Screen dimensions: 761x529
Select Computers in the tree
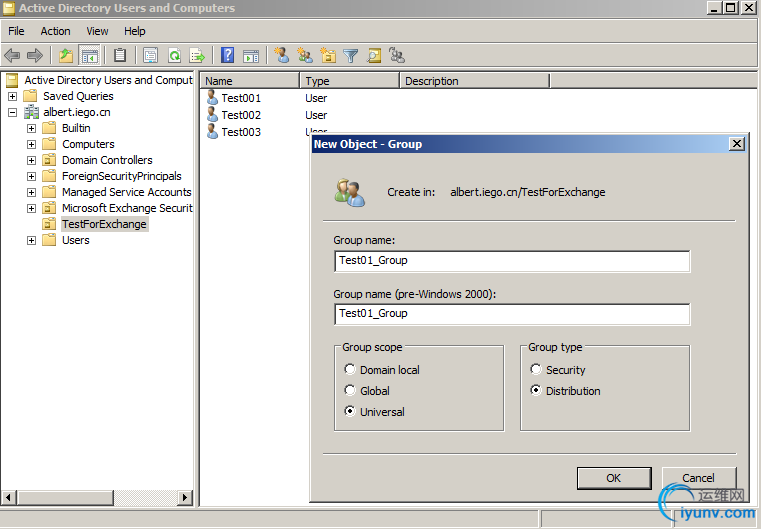point(88,144)
